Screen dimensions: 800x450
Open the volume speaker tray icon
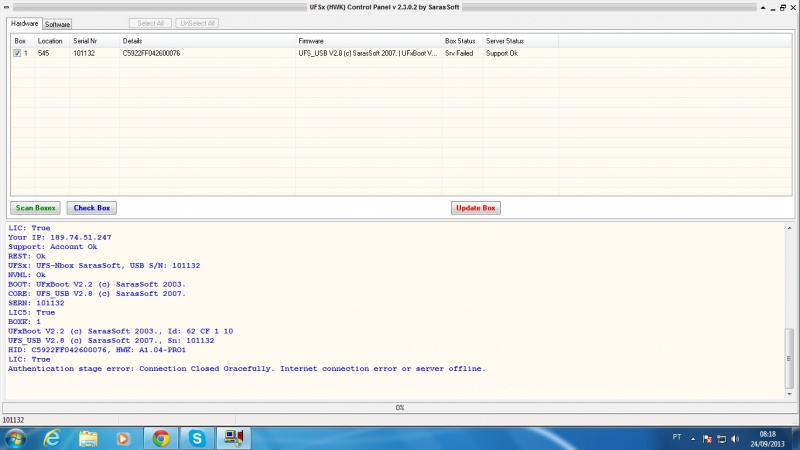pos(735,439)
